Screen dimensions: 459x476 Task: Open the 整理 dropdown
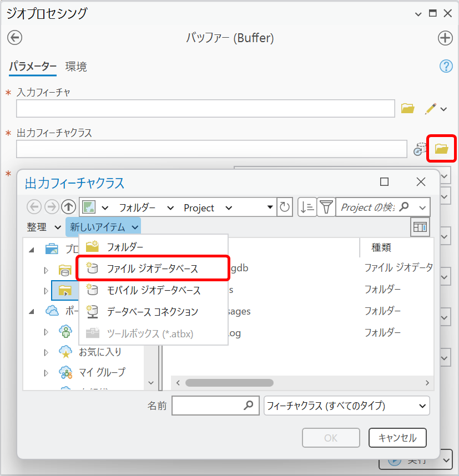tap(44, 227)
